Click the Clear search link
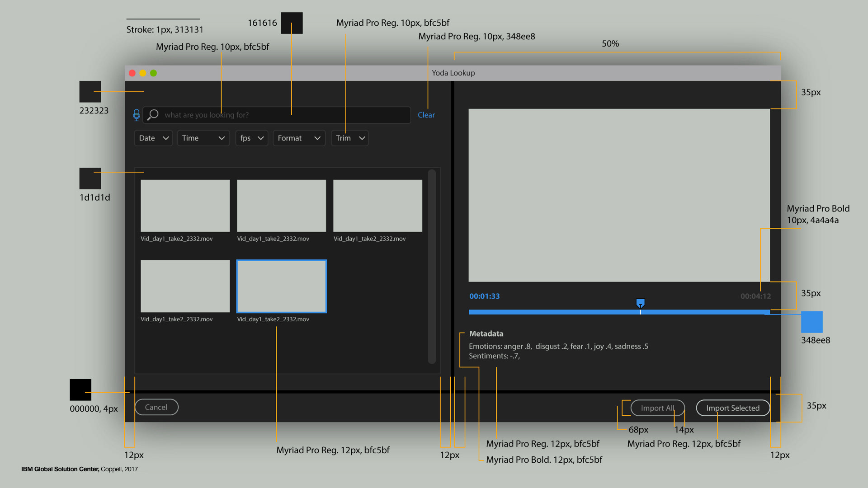The width and height of the screenshot is (868, 488). [x=426, y=115]
